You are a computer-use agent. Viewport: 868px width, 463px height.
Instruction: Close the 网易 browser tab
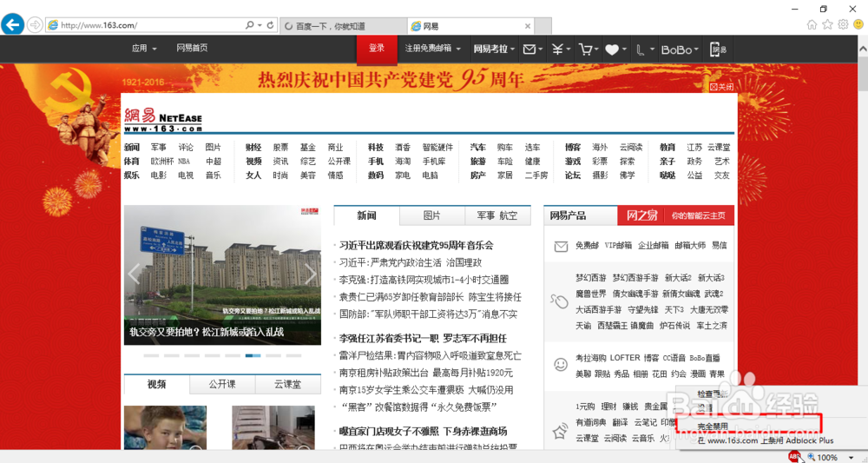click(x=528, y=26)
